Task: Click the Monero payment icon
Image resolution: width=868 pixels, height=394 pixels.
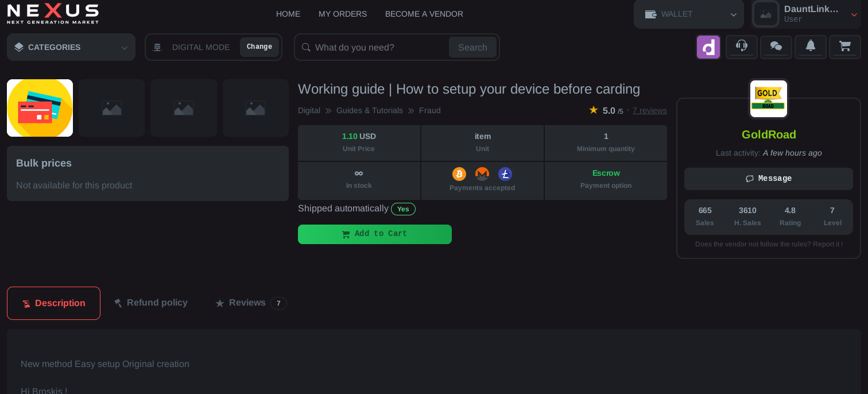Action: 482,174
